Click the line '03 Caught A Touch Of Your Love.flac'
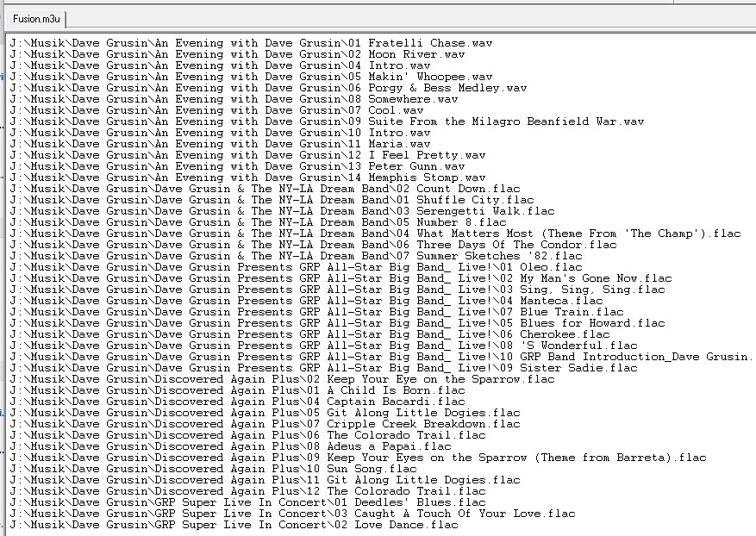The width and height of the screenshot is (756, 536). [293, 514]
